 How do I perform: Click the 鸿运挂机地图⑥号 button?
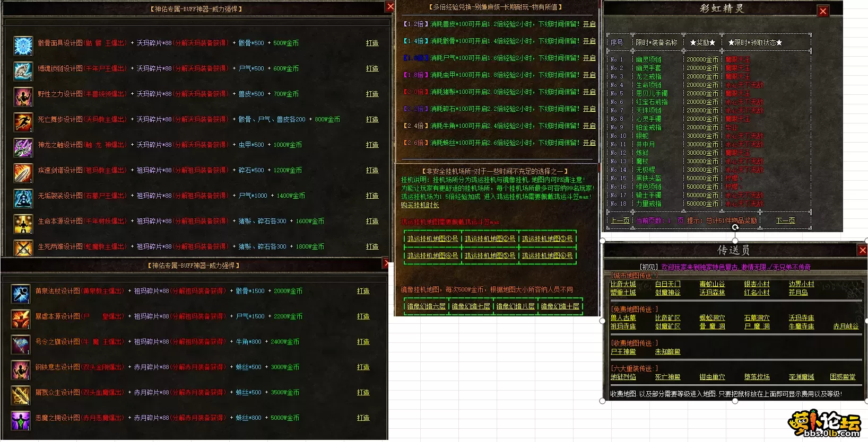point(547,255)
